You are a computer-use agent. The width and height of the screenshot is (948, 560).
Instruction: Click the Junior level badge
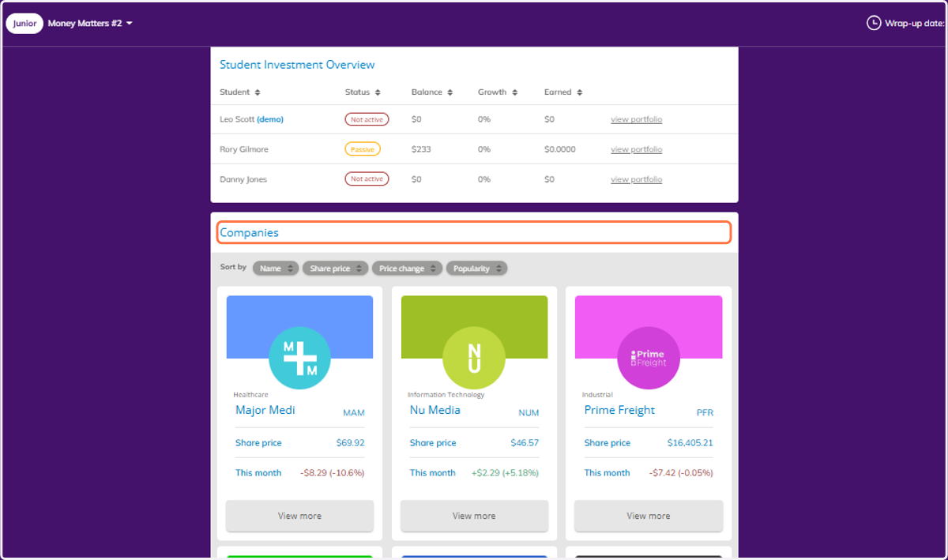point(24,24)
